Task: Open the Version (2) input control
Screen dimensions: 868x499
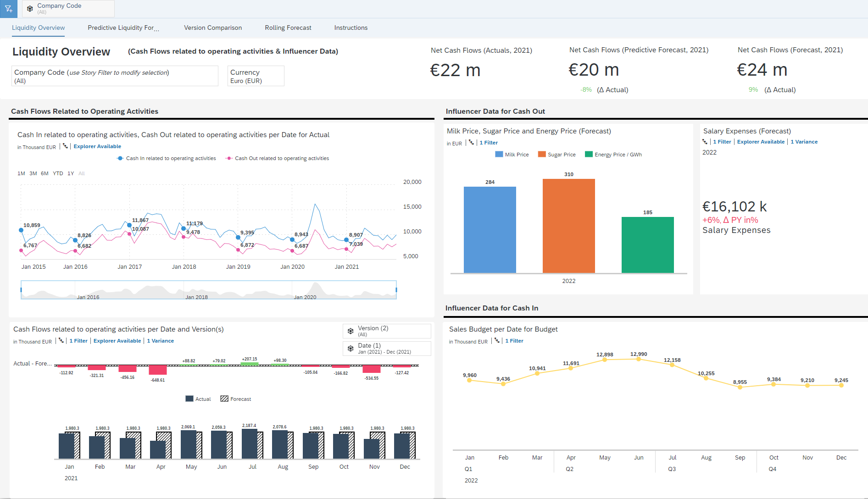Action: (387, 331)
